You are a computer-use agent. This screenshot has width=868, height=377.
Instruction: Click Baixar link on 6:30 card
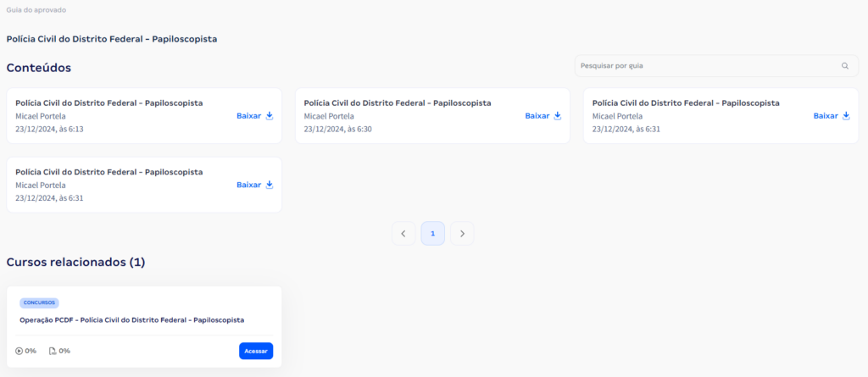[537, 116]
